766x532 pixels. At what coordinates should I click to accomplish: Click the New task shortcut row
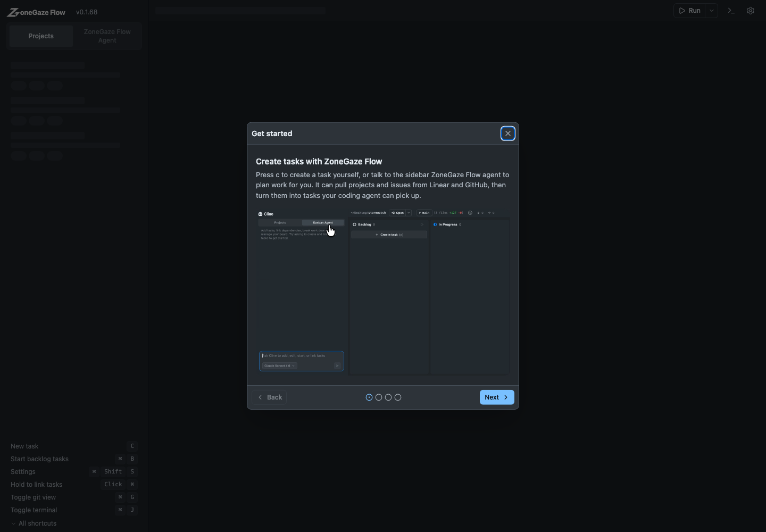pyautogui.click(x=74, y=446)
